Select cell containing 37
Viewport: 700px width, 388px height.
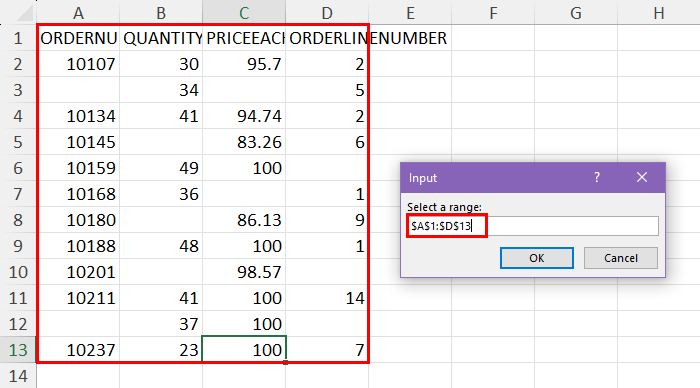161,324
